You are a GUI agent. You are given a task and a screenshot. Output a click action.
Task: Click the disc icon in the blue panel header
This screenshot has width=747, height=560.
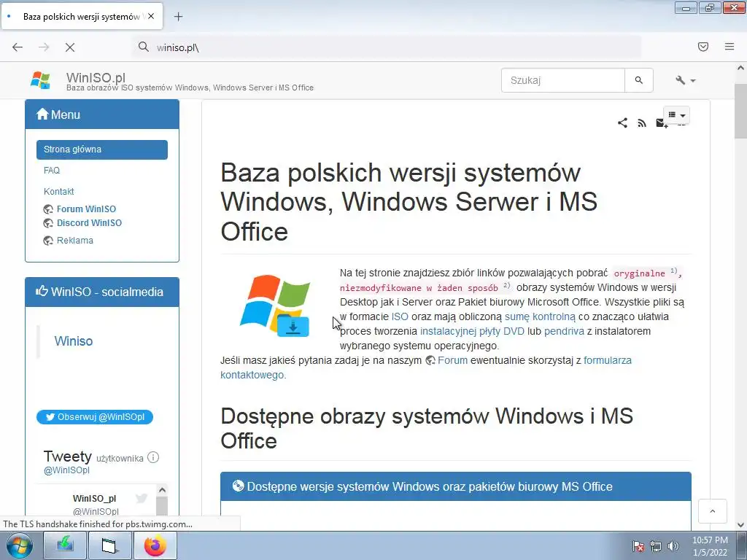coord(238,486)
